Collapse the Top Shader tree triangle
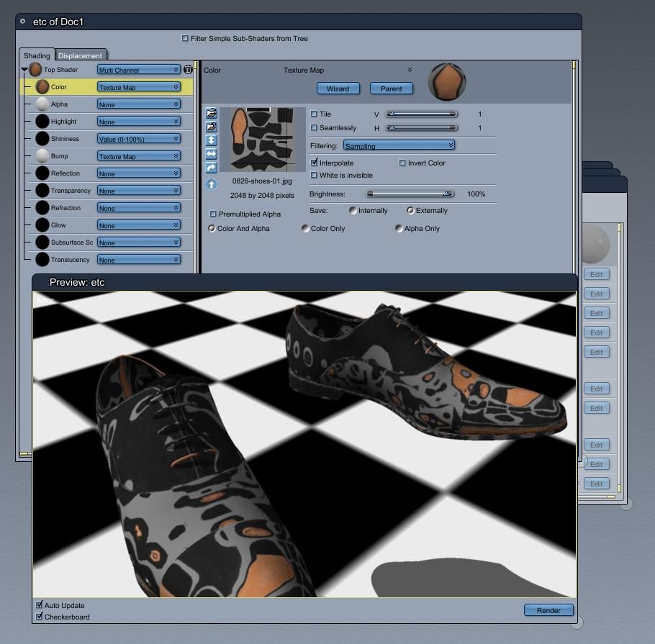The height and width of the screenshot is (644, 655). tap(24, 69)
